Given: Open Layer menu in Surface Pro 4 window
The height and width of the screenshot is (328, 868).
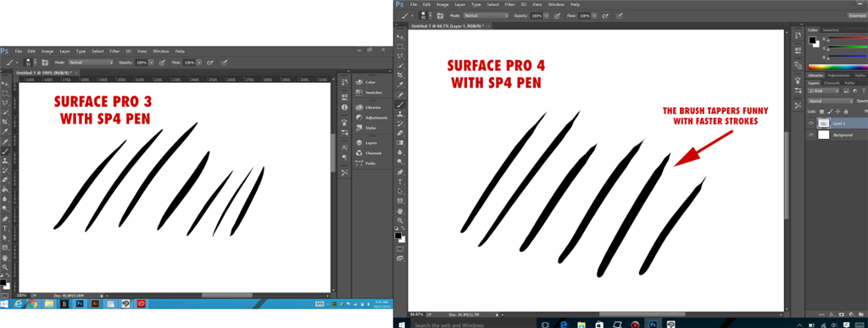Looking at the screenshot, I should point(460,4).
